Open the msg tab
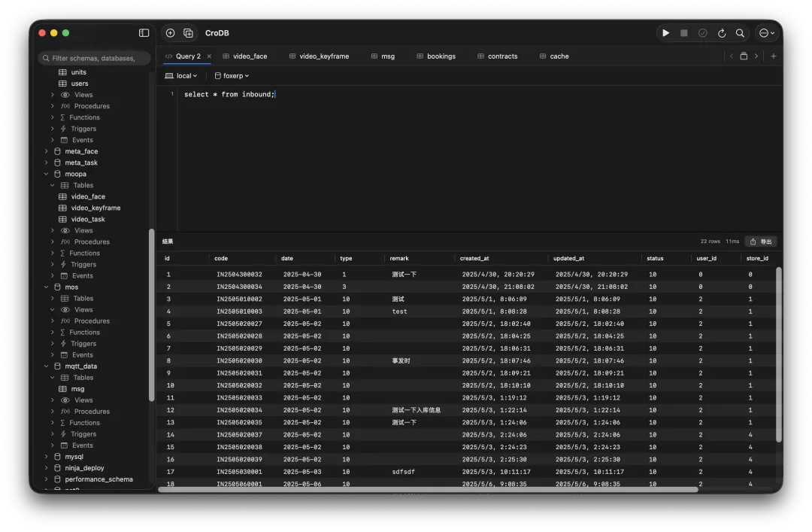The width and height of the screenshot is (812, 532). (383, 56)
